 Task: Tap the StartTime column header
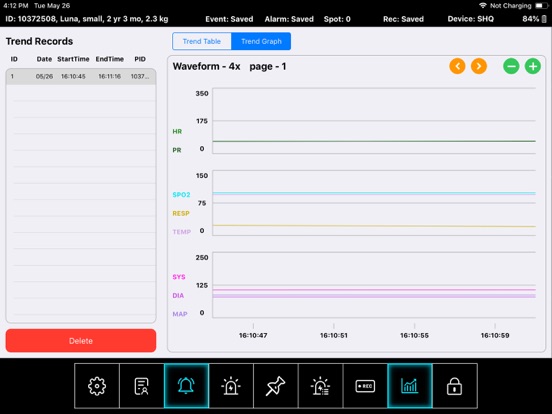[73, 59]
